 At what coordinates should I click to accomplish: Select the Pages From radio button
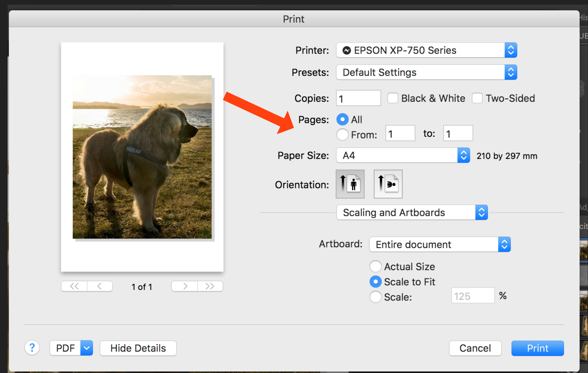(x=342, y=134)
